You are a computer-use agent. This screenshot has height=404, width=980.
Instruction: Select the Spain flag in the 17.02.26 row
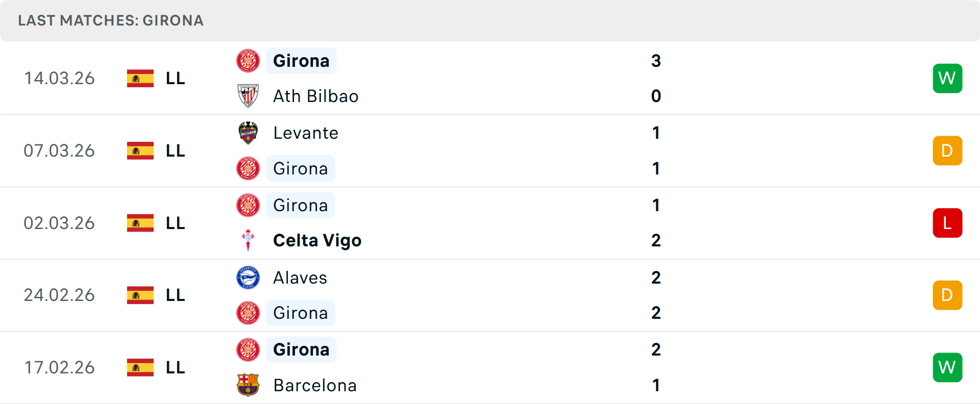point(140,367)
